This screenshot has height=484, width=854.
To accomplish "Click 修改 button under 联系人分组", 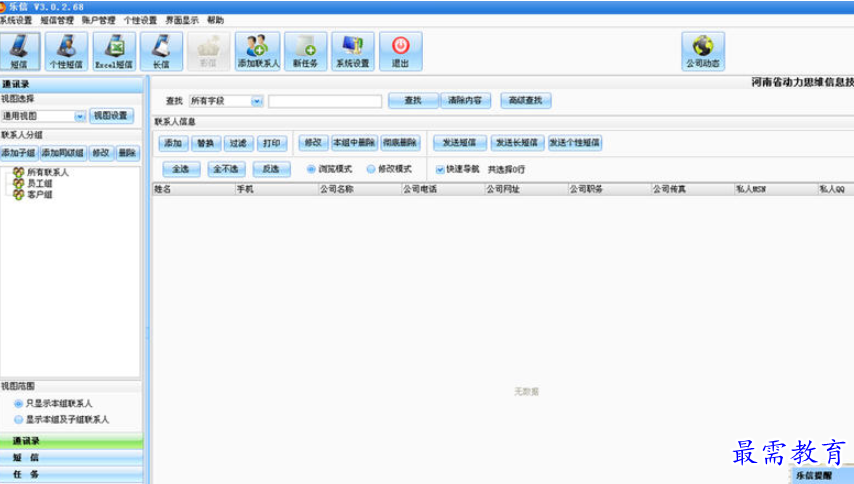I will [x=101, y=153].
